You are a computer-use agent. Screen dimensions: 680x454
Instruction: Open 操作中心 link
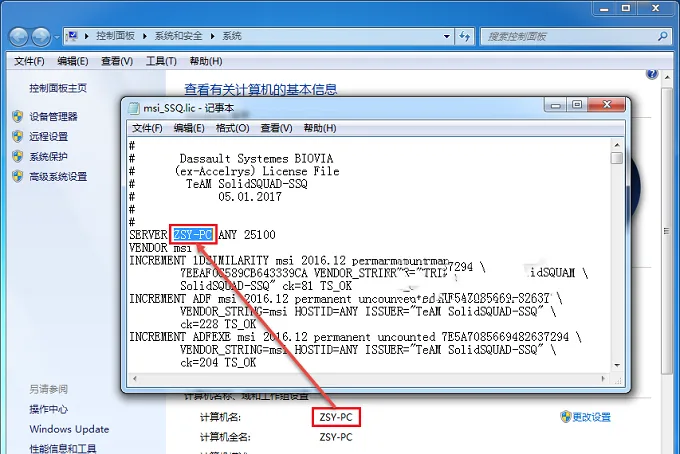pyautogui.click(x=49, y=409)
